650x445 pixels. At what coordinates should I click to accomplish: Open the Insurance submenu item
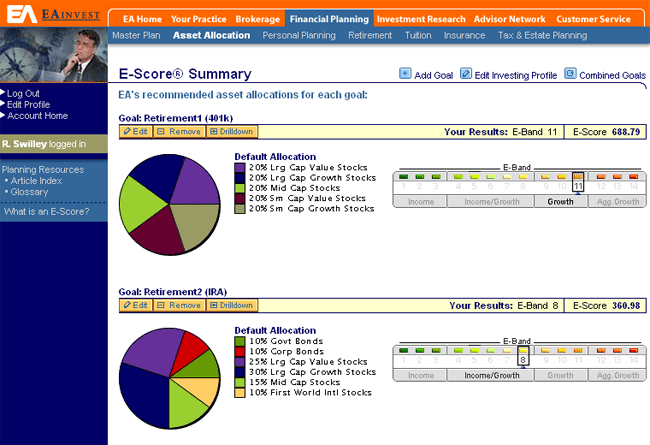pyautogui.click(x=464, y=35)
